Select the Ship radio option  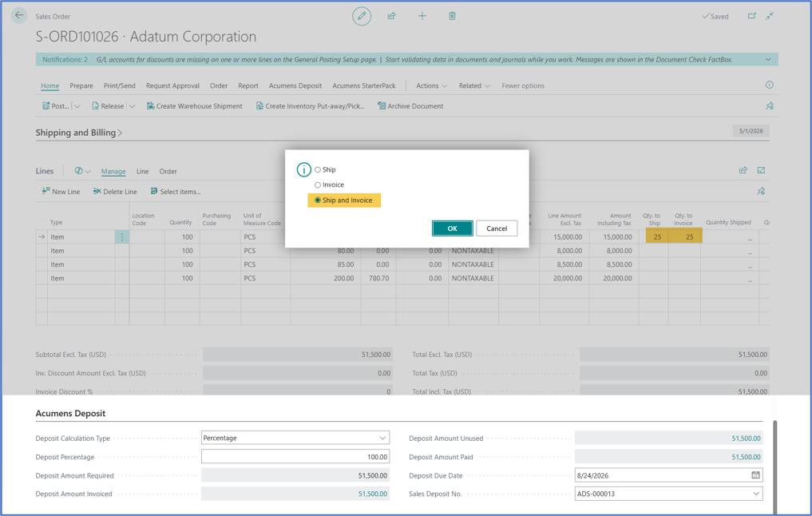point(318,169)
